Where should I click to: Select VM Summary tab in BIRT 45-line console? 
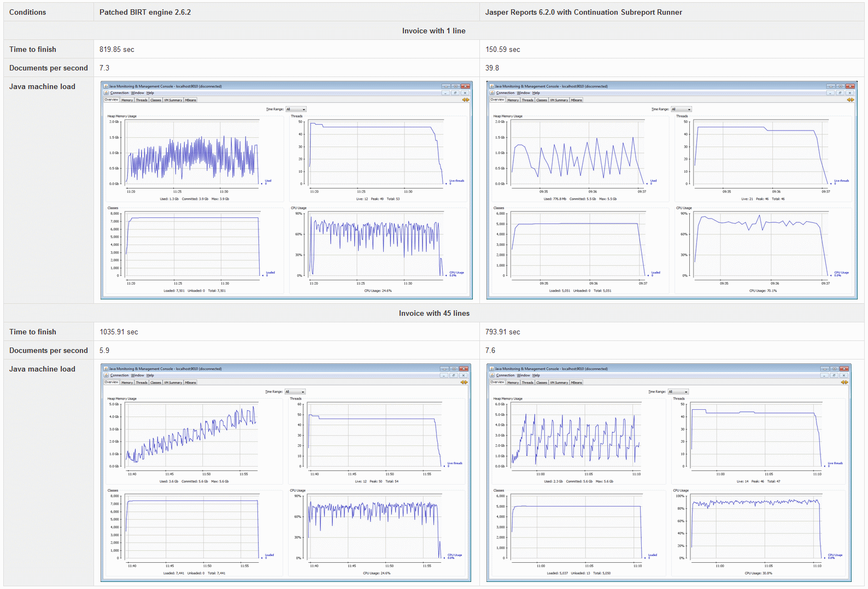click(x=173, y=382)
